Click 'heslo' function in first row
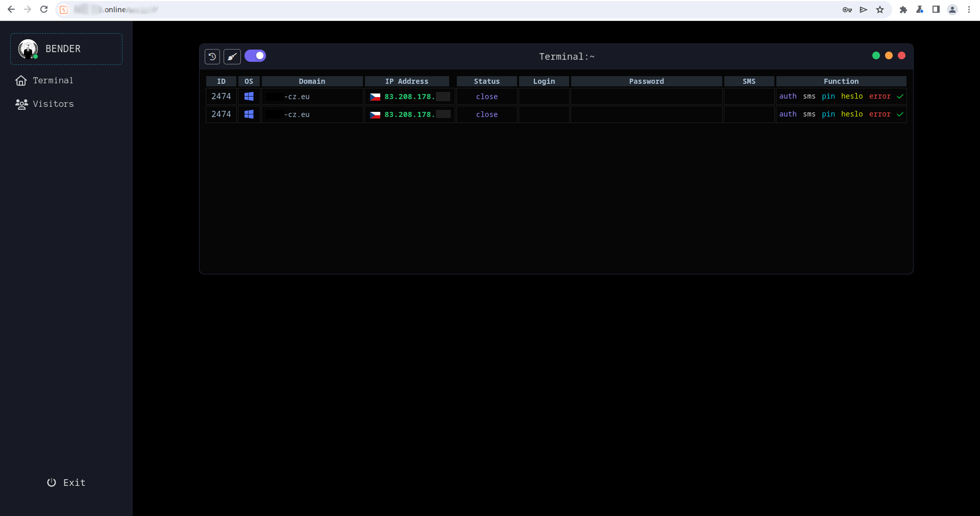 click(x=852, y=96)
